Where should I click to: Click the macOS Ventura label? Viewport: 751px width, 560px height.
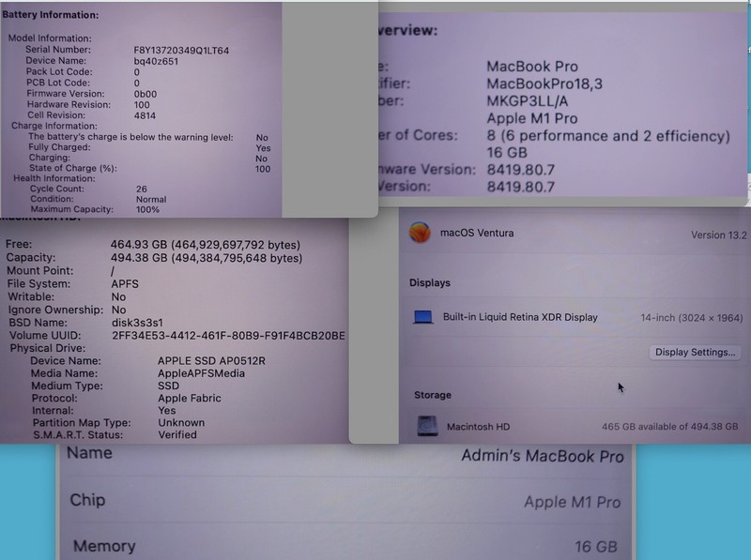point(477,233)
